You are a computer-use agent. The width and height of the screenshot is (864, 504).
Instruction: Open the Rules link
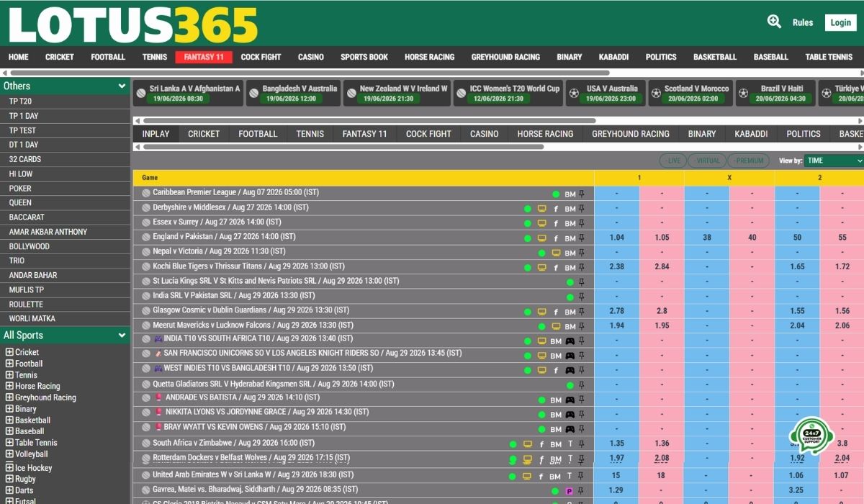tap(803, 22)
